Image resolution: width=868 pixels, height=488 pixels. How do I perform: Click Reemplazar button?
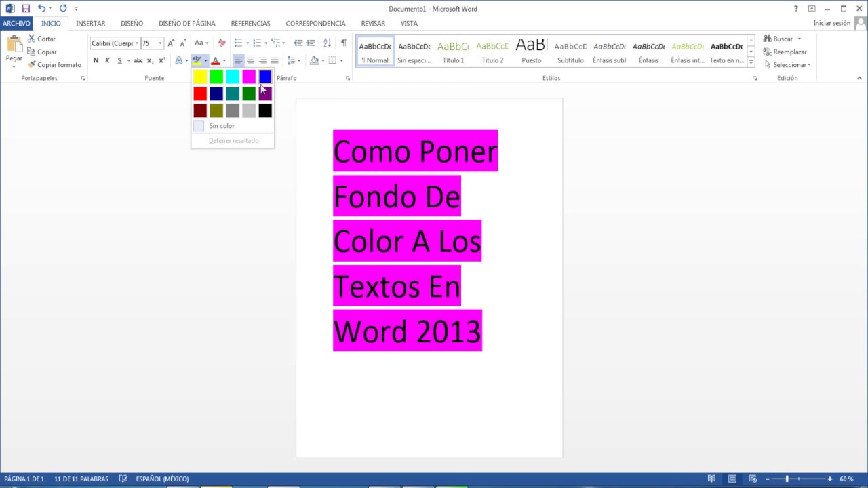(x=785, y=52)
